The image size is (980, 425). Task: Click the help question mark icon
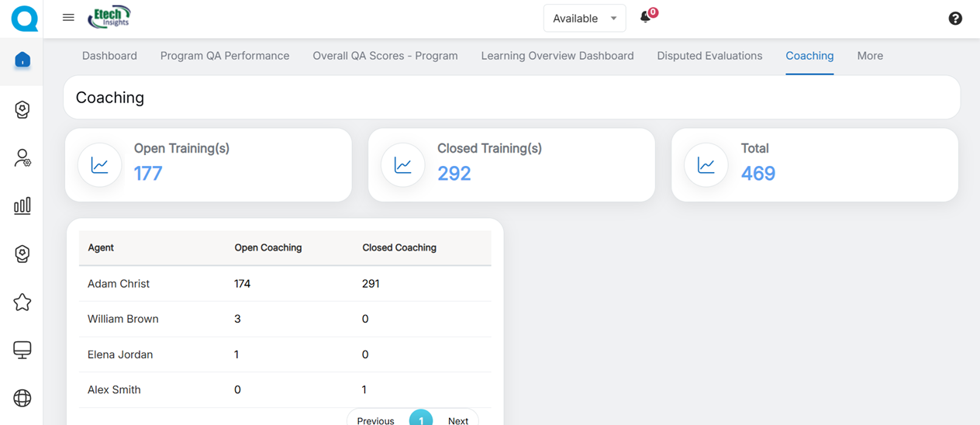pos(955,19)
